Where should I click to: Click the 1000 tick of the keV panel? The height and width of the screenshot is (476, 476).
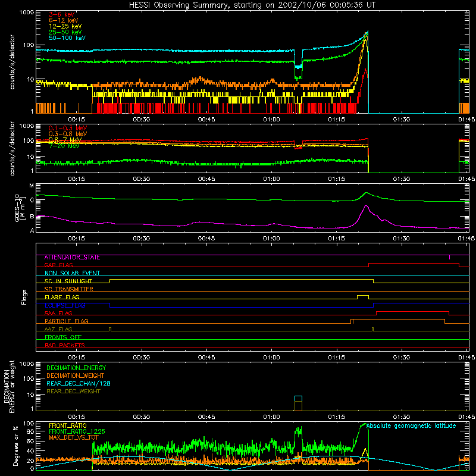pyautogui.click(x=27, y=12)
